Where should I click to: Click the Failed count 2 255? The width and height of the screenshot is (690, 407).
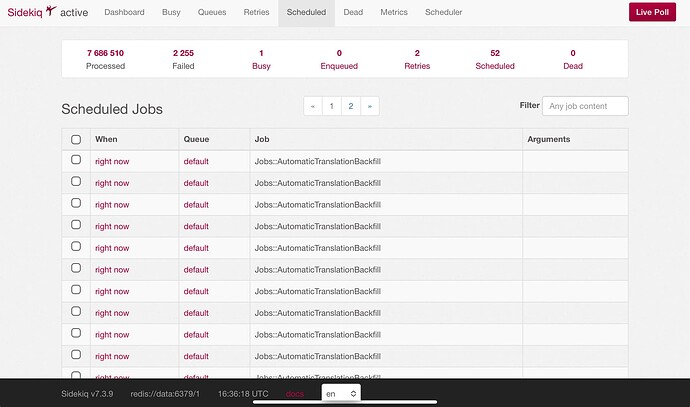(x=183, y=53)
